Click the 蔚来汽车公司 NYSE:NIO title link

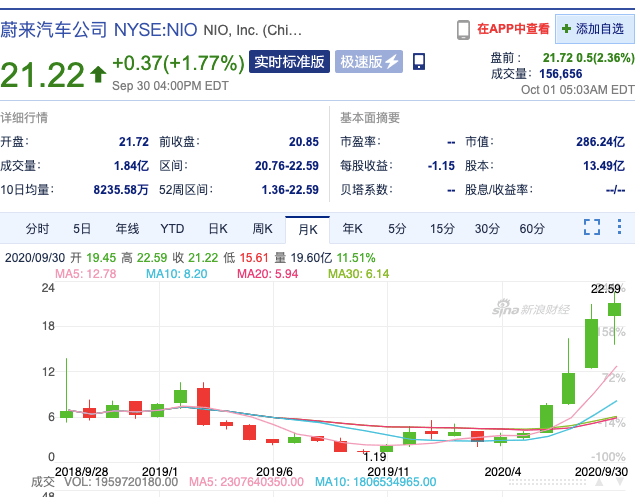pos(99,30)
